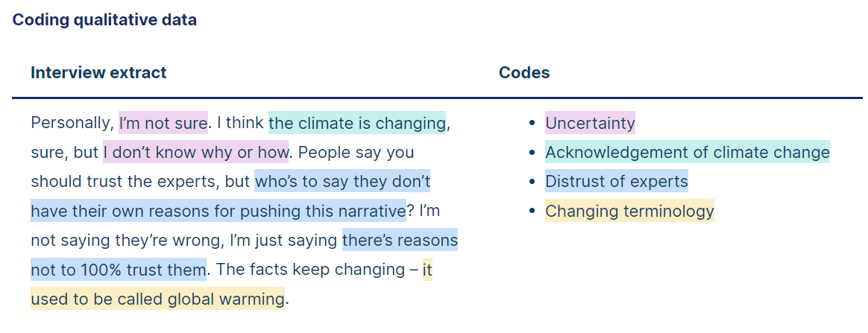Click highlighted 'used to be called global warming'
Viewport: 868px width, 333px height.
click(157, 299)
